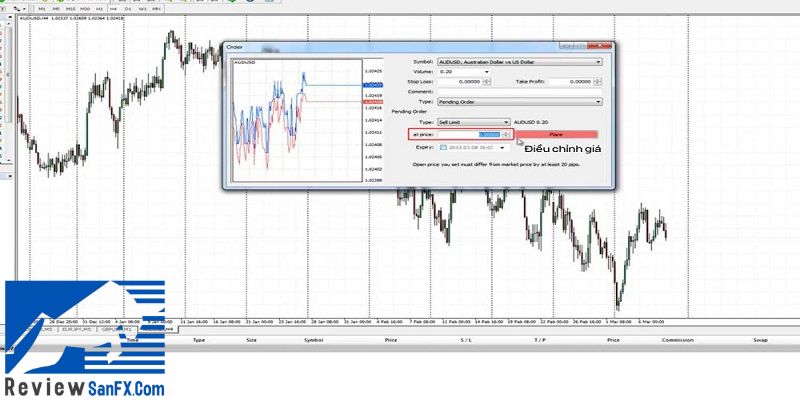Open the Expiry date dropdown

[x=501, y=147]
